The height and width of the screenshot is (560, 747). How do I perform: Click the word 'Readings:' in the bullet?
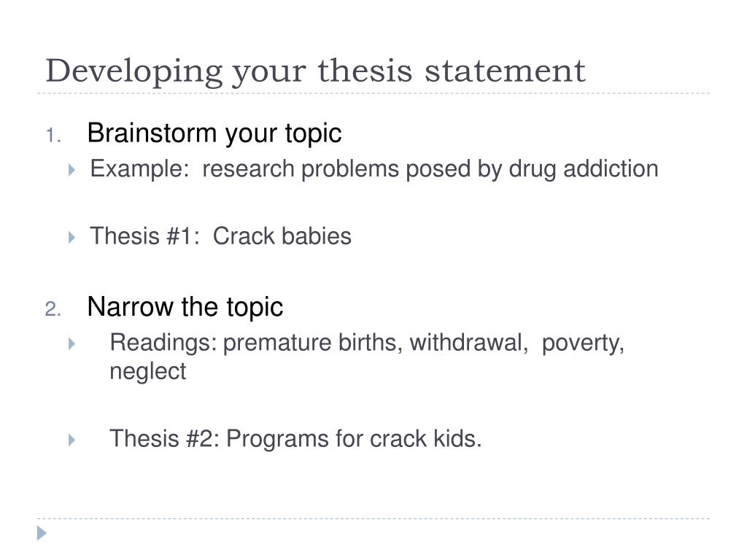(163, 343)
